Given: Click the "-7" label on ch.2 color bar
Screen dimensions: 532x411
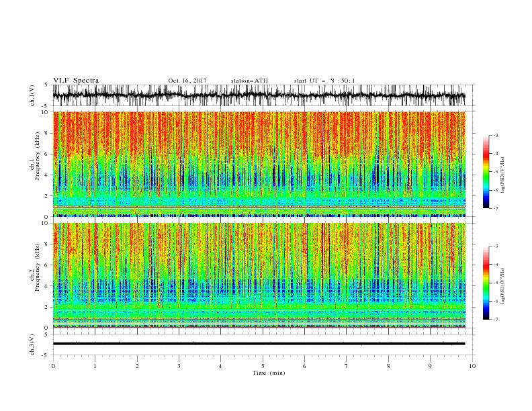Looking at the screenshot, I should tap(496, 320).
